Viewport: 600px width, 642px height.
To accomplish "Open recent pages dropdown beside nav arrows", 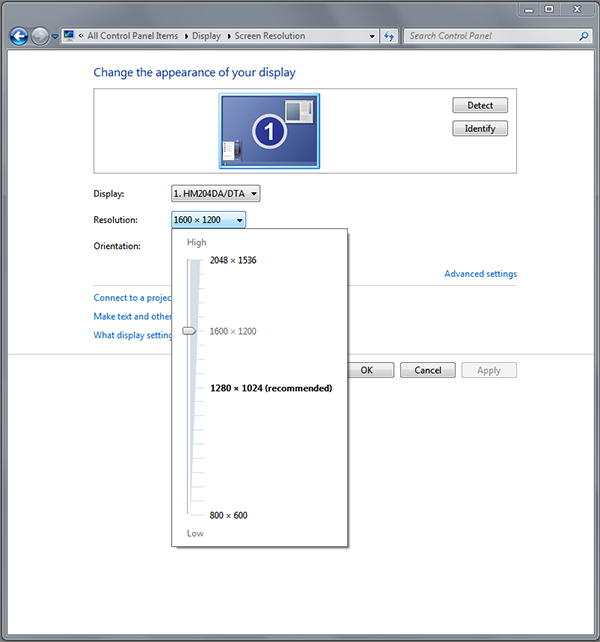I will [x=55, y=36].
